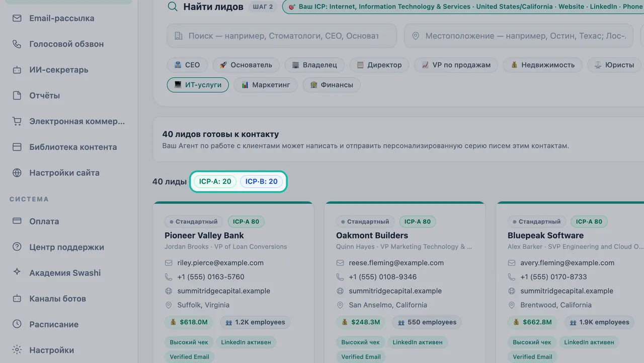Click the Оплата card icon
Image resolution: width=644 pixels, height=363 pixels.
(17, 221)
